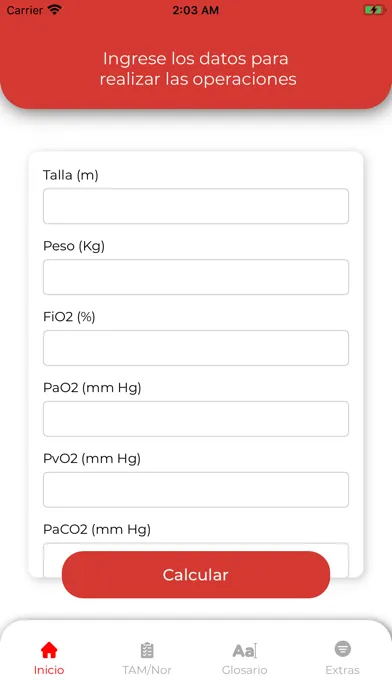This screenshot has width=392, height=696.
Task: Tap the Carrier label in status bar
Action: tap(24, 10)
